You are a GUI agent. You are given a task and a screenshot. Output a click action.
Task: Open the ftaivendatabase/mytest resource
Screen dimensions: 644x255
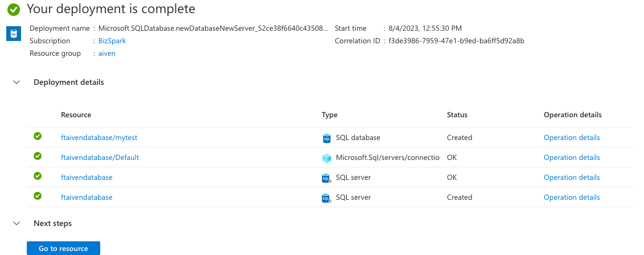[x=99, y=138]
